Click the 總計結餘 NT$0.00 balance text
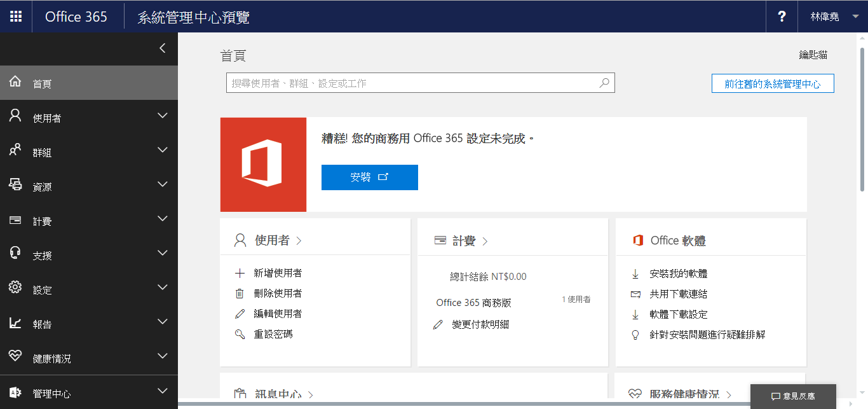 click(488, 277)
